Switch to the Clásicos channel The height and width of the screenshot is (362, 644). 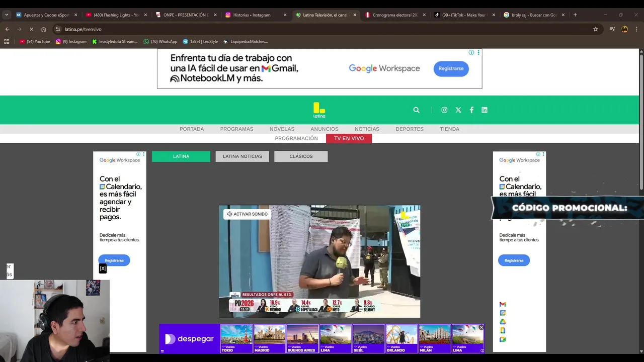(301, 156)
